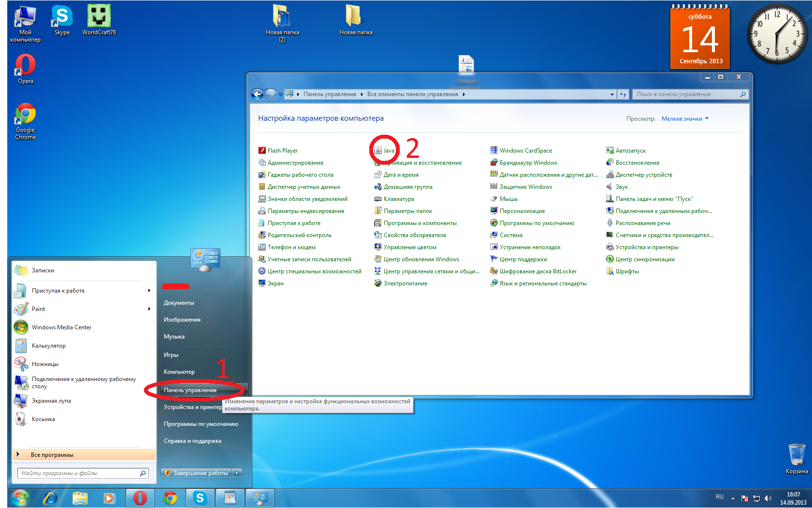
Task: Open Корзина on the desktop
Action: 797,459
